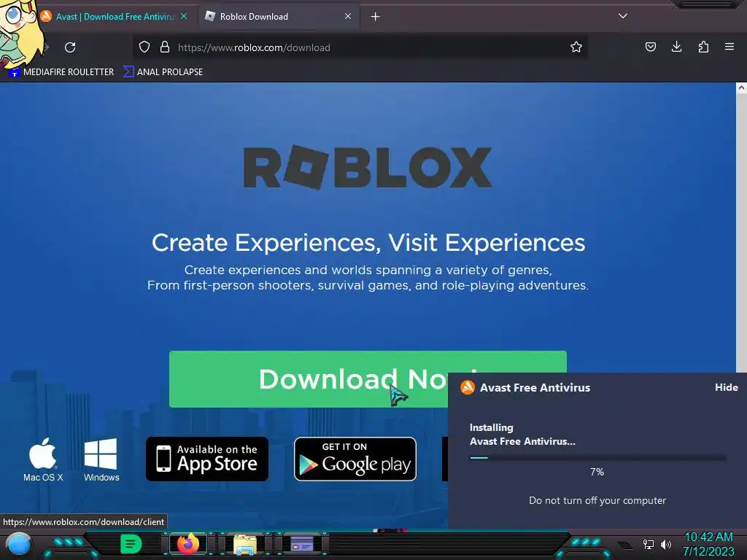Screen dimensions: 747x560
Task: Hide the Avast Free Antivirus popup
Action: pyautogui.click(x=726, y=388)
